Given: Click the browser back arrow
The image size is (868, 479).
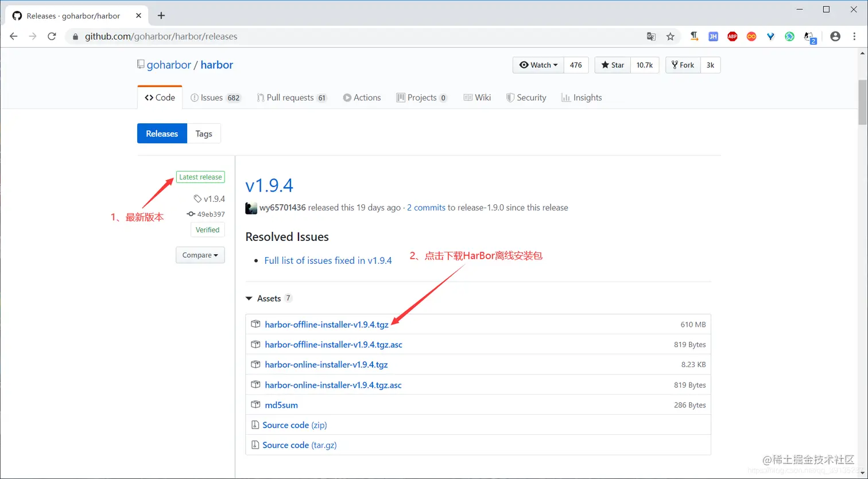Looking at the screenshot, I should tap(14, 36).
